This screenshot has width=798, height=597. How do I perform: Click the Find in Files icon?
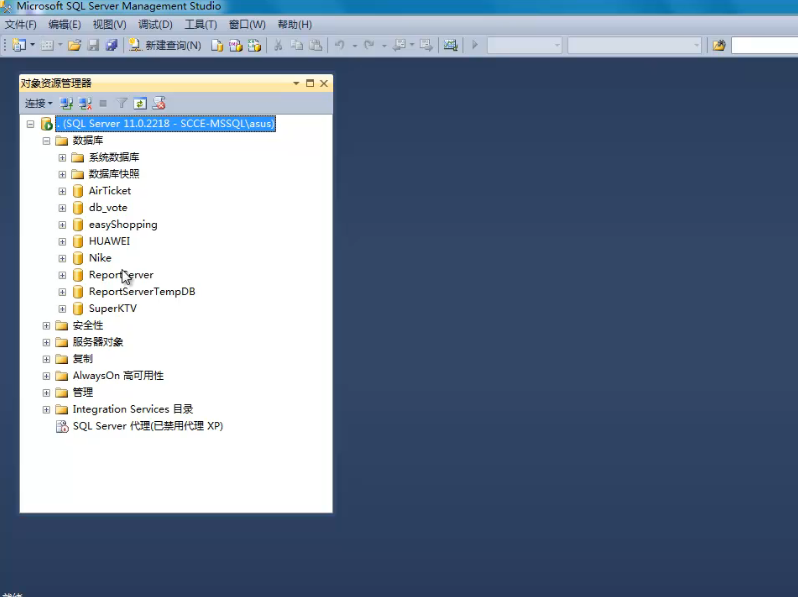[x=719, y=45]
